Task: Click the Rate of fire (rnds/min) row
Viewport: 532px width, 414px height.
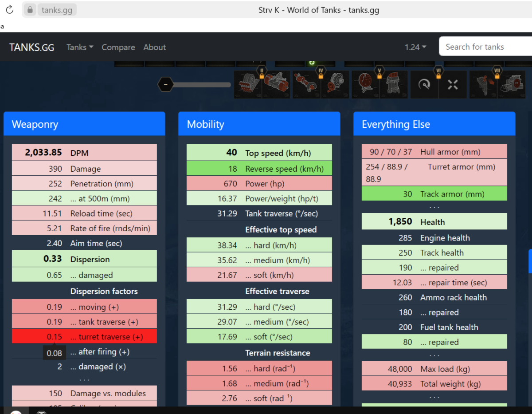Action: (84, 229)
